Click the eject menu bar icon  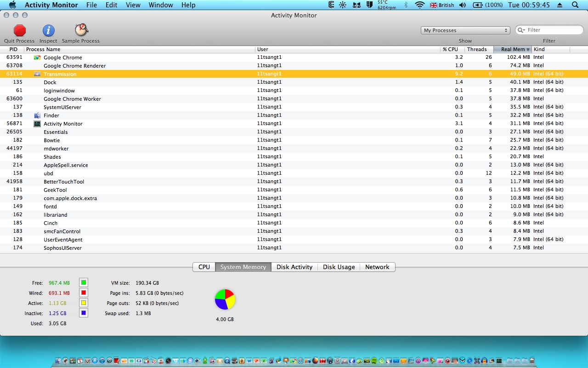[x=560, y=5]
